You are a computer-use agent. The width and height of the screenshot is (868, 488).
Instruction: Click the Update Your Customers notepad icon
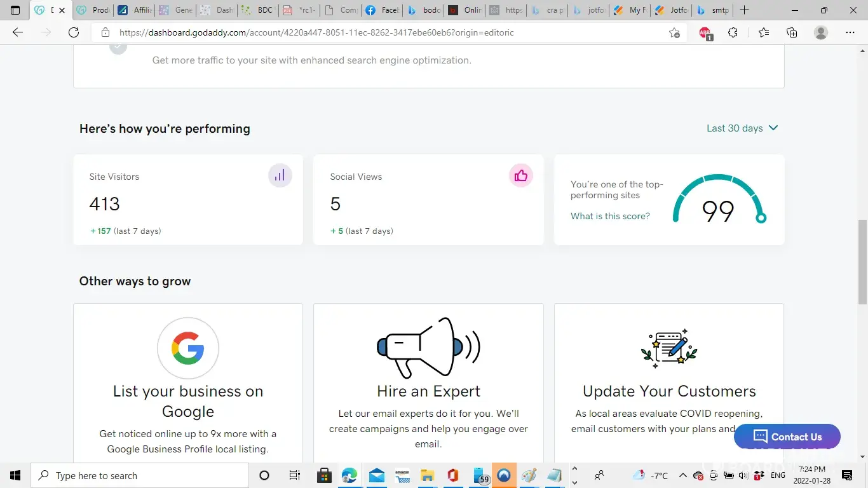(x=669, y=348)
